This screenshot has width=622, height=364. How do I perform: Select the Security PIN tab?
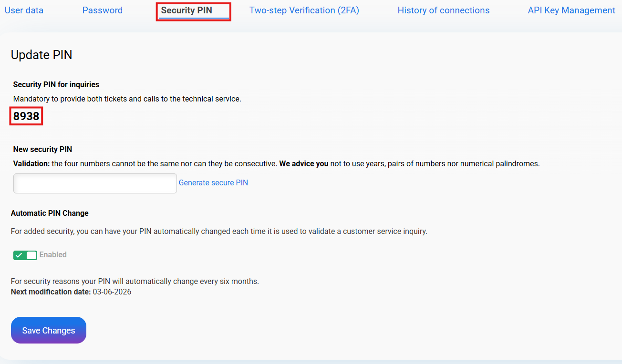pyautogui.click(x=187, y=10)
